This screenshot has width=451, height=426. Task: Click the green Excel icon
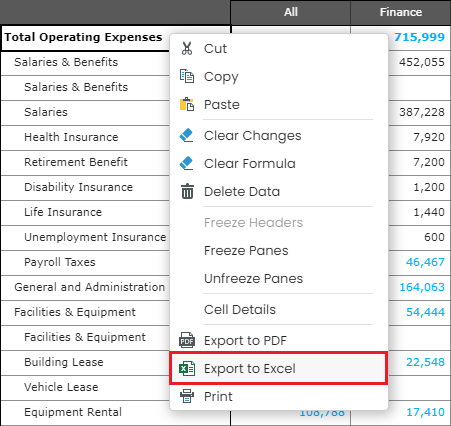point(187,368)
